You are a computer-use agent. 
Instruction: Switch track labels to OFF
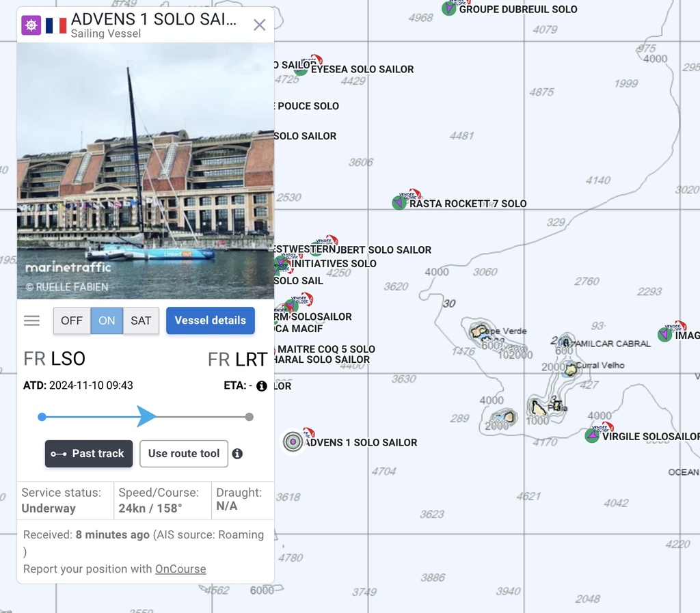[72, 321]
